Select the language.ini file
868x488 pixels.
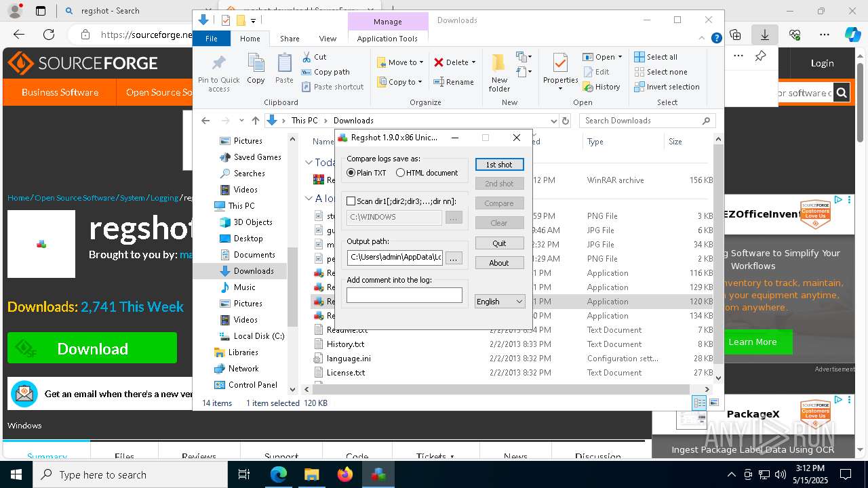coord(349,359)
